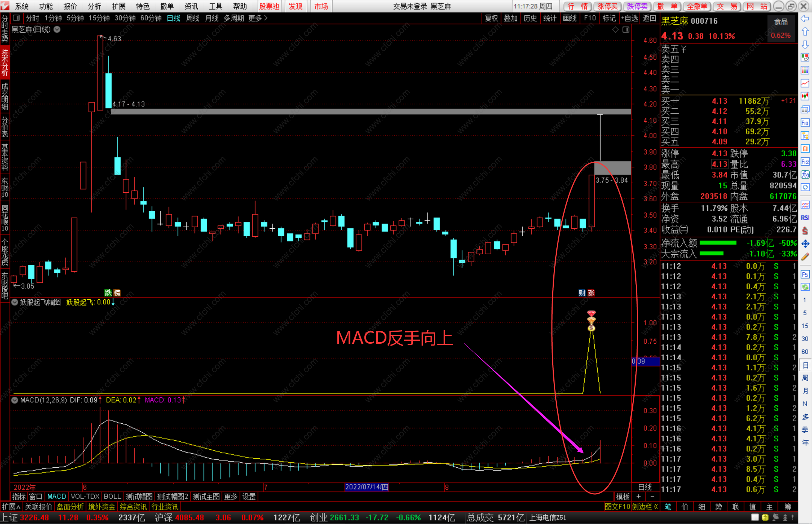This screenshot has height=524, width=812.
Task: Click the four-way move arrows icon
Action: pos(805,244)
